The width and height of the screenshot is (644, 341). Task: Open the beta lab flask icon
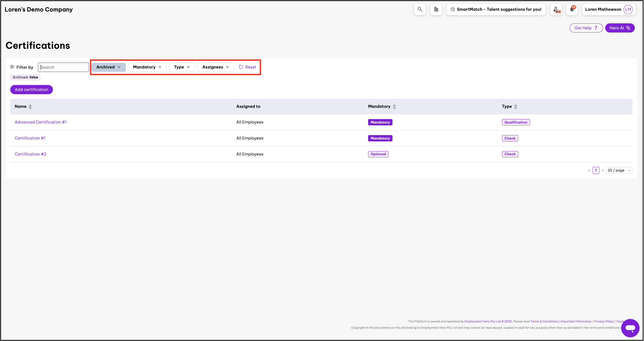[556, 9]
